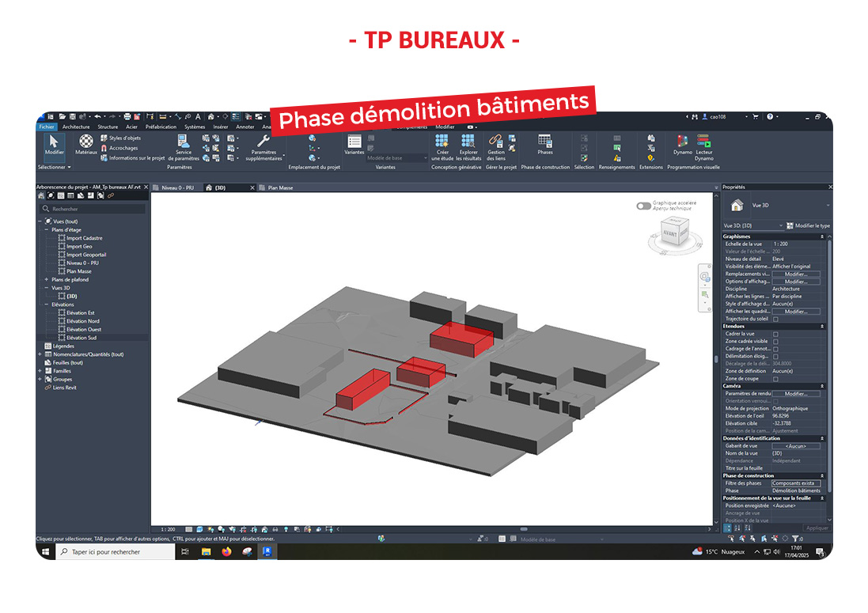Click Explorer les résultats tool
Viewport: 868px width, 613px height.
[x=468, y=147]
